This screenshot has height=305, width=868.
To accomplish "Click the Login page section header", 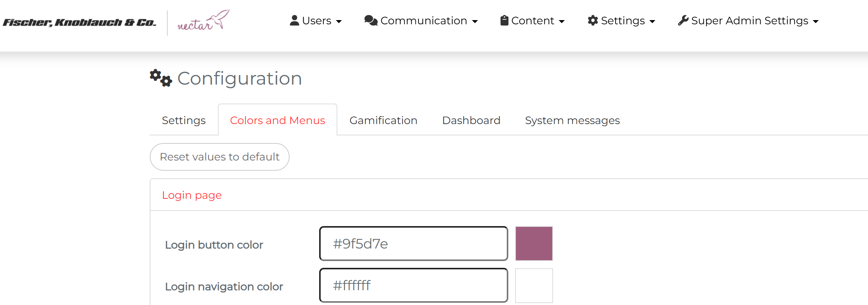I will click(x=192, y=195).
